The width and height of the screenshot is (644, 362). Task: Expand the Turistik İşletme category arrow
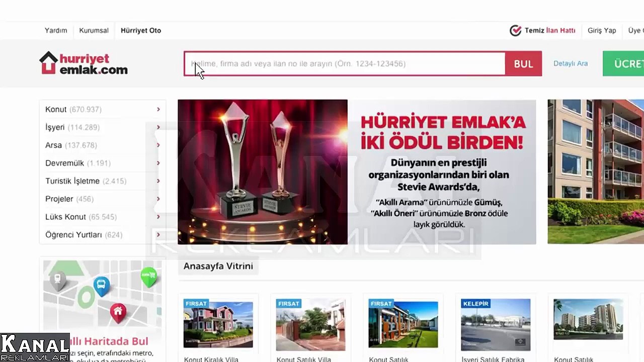158,181
